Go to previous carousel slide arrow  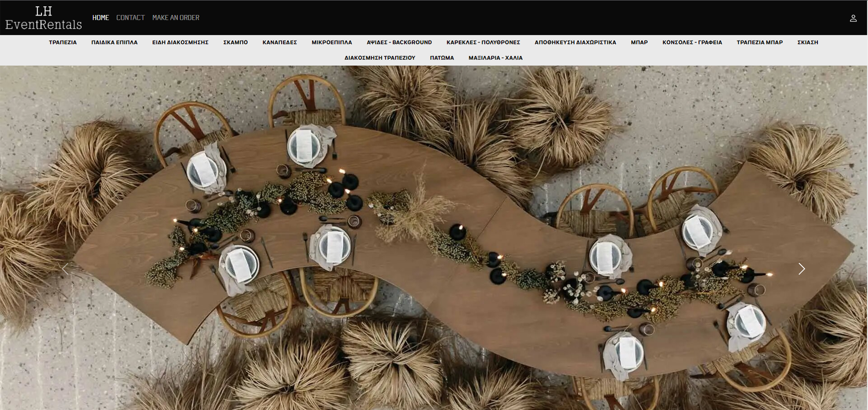coord(65,269)
